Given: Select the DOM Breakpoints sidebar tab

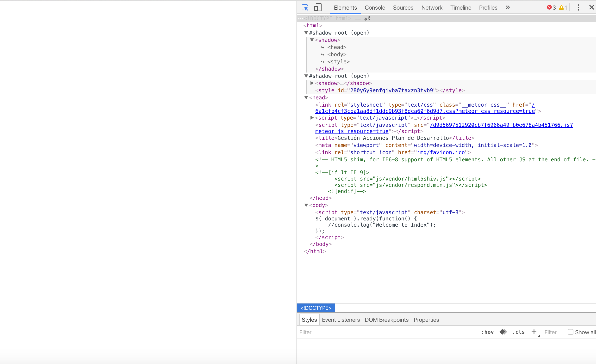Looking at the screenshot, I should 386,320.
